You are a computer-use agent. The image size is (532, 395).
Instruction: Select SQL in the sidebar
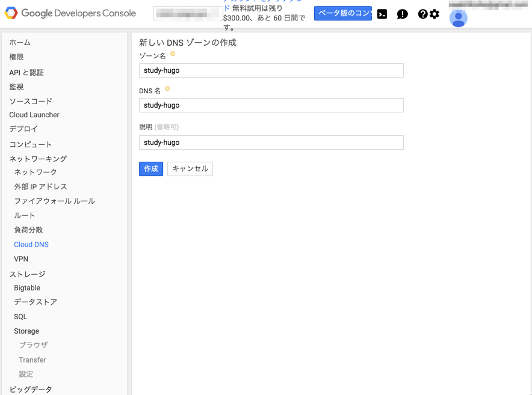click(20, 317)
